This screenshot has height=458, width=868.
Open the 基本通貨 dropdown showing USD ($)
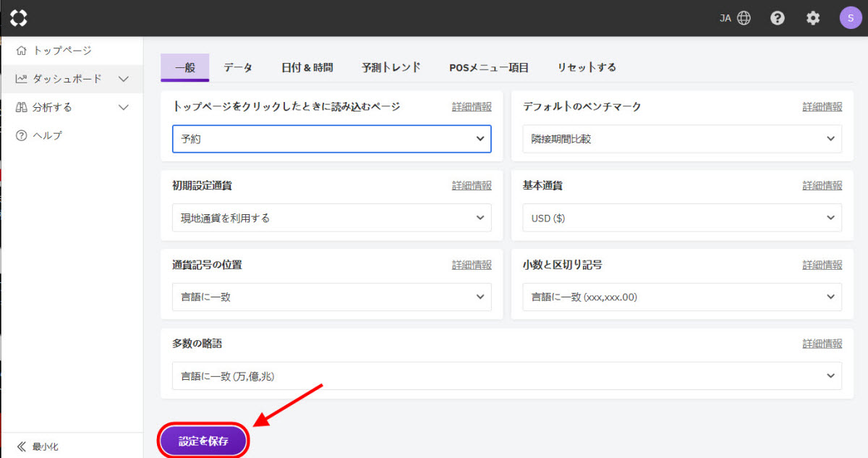tap(682, 218)
